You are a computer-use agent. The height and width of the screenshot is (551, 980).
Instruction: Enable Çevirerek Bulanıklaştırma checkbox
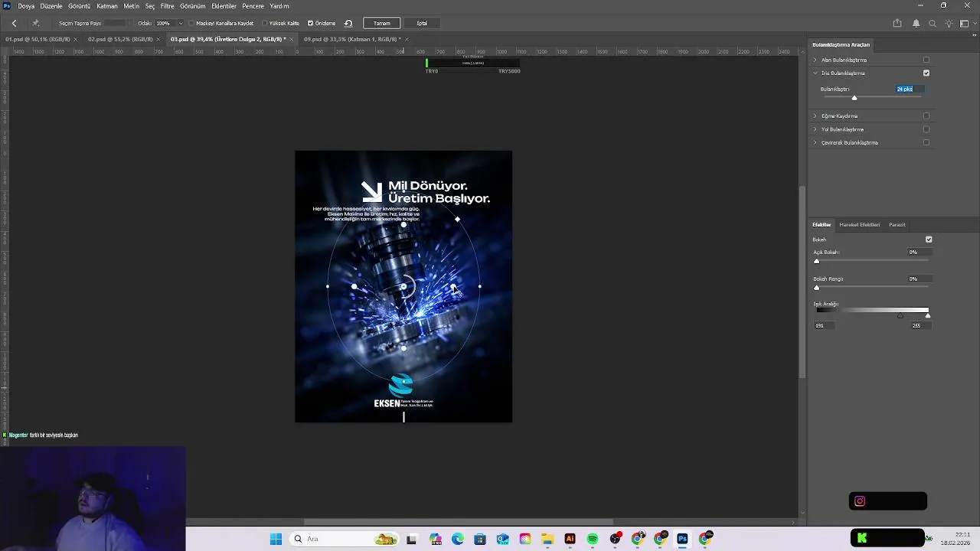coord(926,142)
